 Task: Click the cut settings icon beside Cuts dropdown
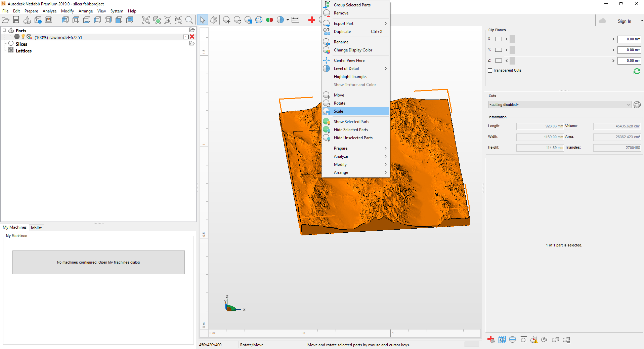pos(637,105)
